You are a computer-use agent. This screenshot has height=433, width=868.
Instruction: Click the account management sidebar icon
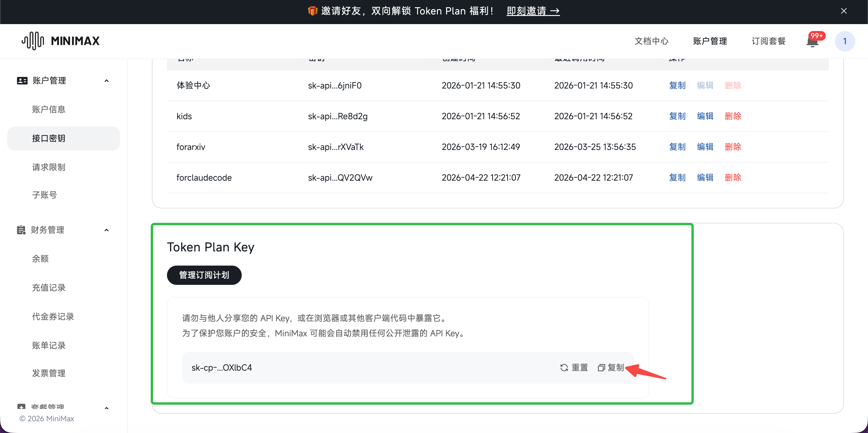[x=22, y=81]
